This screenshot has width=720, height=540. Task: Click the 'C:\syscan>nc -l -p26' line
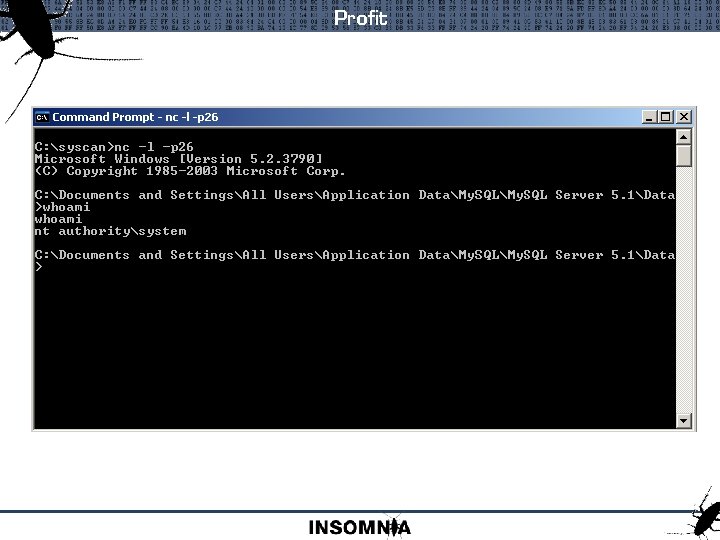pos(114,147)
